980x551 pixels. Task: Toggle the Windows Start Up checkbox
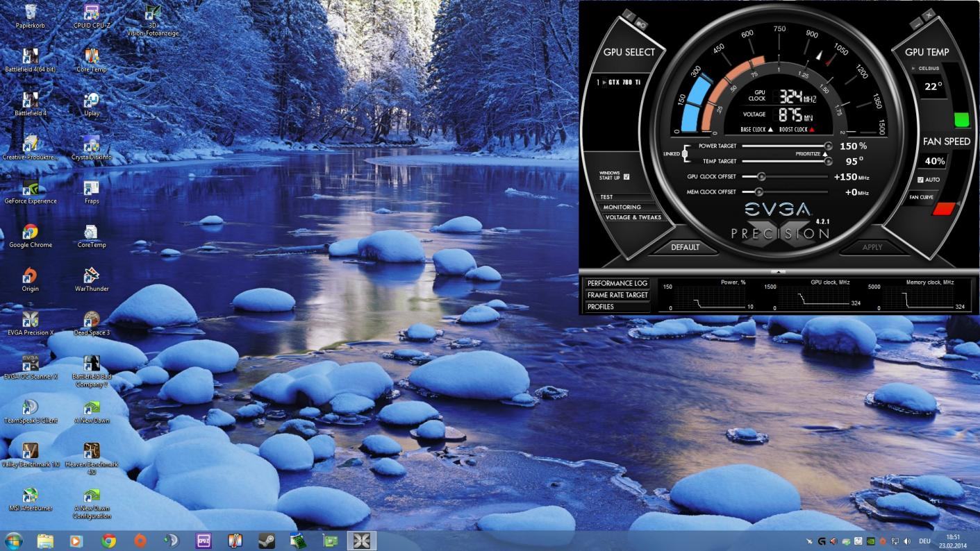(626, 176)
